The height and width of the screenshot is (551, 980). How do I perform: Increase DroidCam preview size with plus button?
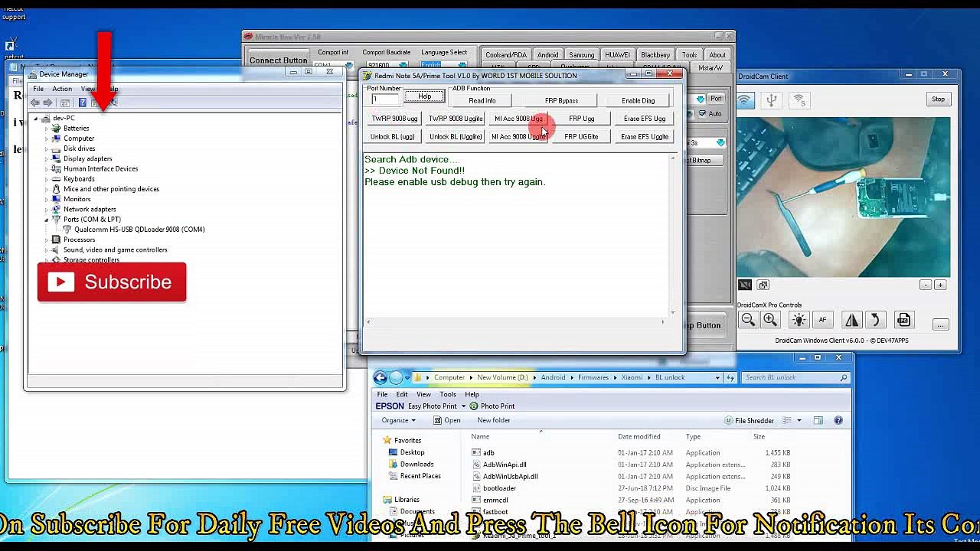point(940,285)
